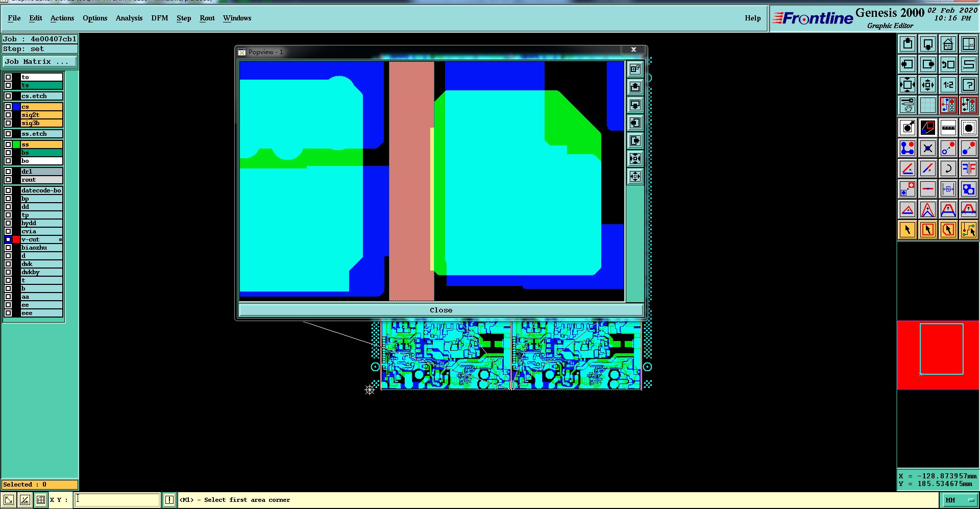Select the plain arrow pointer select tool
980x509 pixels.
click(908, 230)
